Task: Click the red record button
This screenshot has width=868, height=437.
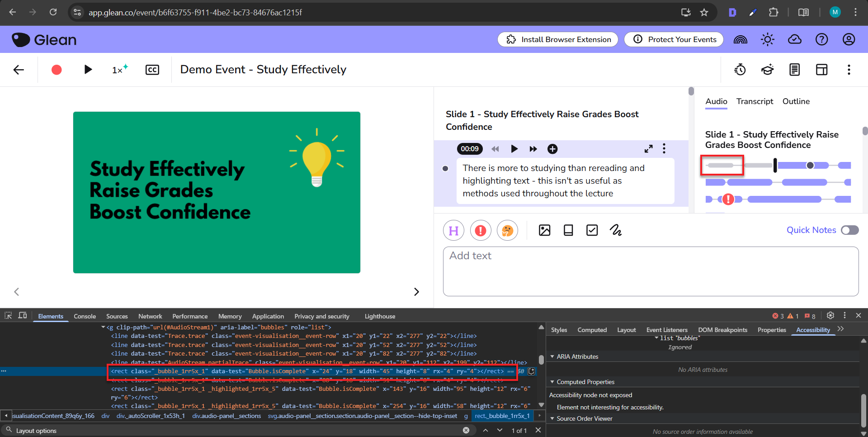Action: pos(57,70)
